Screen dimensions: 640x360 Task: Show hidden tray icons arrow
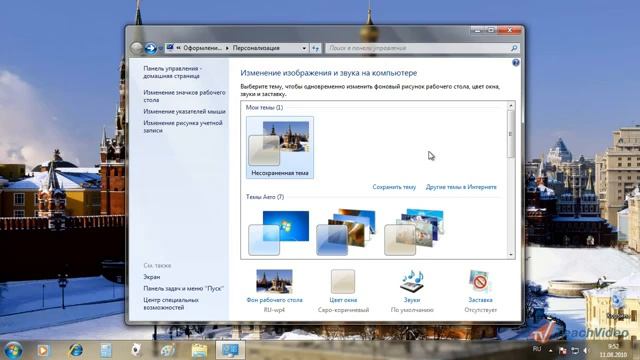click(x=551, y=350)
